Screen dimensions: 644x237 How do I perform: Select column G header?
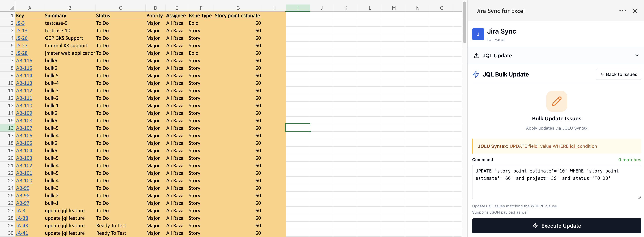tap(238, 8)
